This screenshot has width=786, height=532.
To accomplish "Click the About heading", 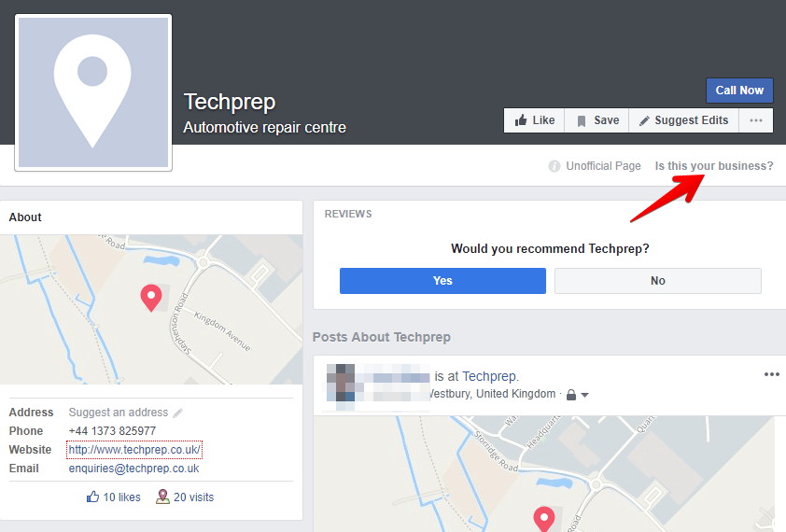I will [25, 217].
